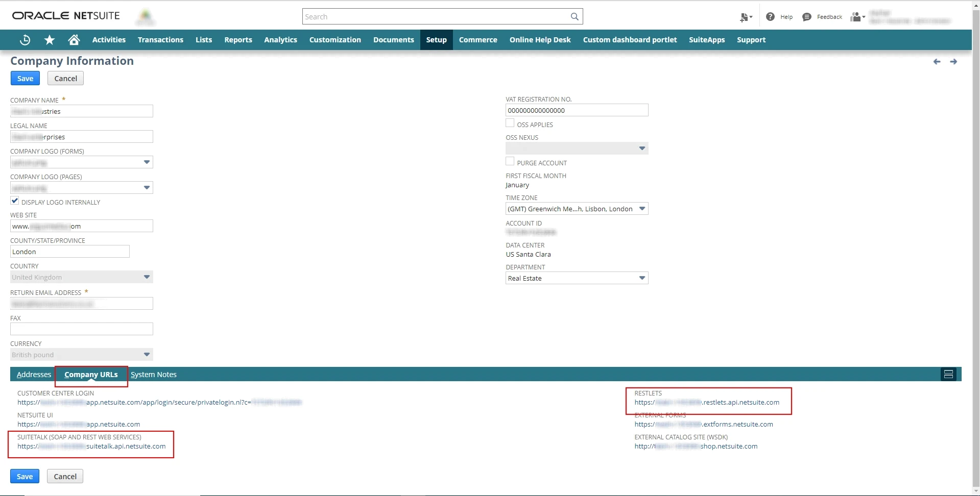The width and height of the screenshot is (980, 496).
Task: Open the Customer Center Login URL
Action: (159, 403)
